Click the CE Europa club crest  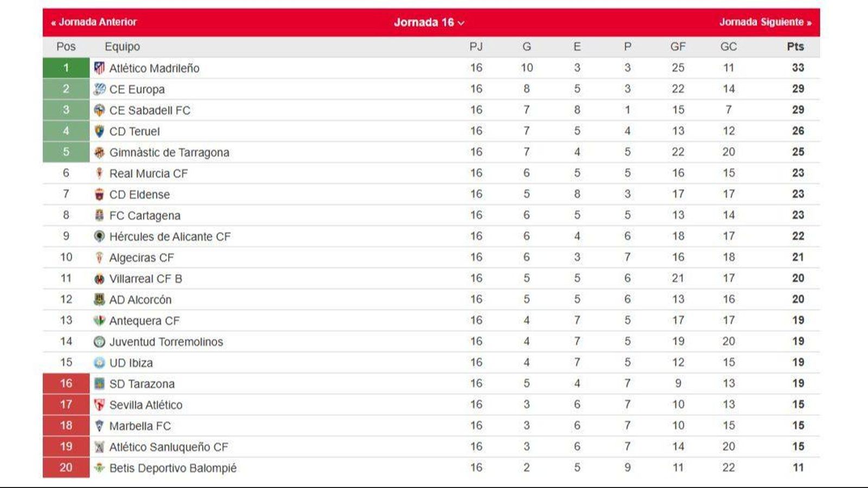pos(100,89)
